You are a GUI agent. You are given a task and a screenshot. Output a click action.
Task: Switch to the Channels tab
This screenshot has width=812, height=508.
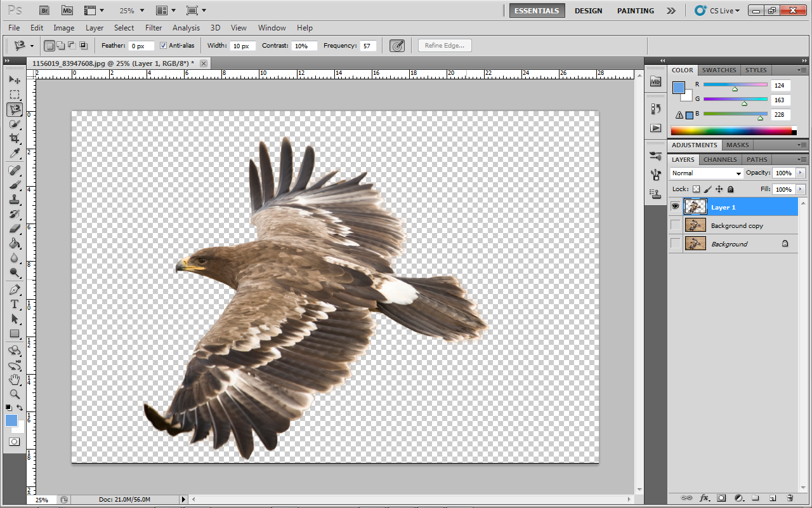pyautogui.click(x=720, y=159)
